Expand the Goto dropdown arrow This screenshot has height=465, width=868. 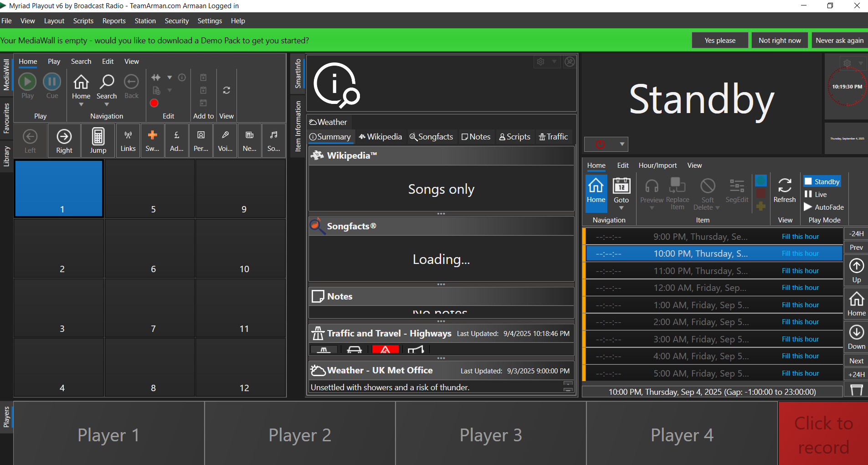pyautogui.click(x=621, y=208)
